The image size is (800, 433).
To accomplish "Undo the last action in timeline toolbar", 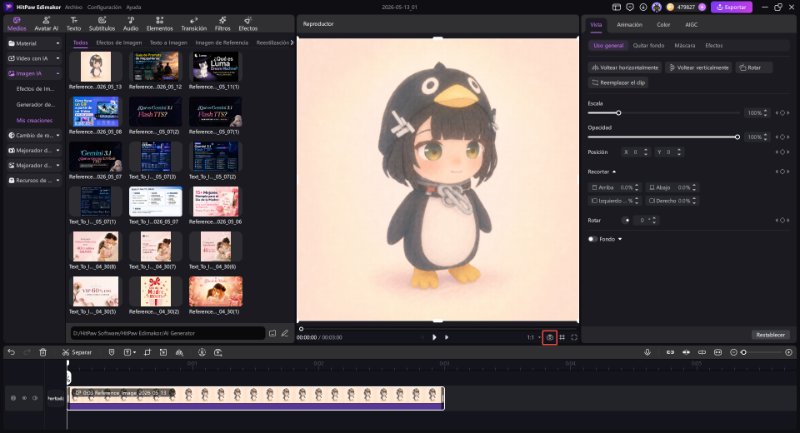I will coord(11,352).
